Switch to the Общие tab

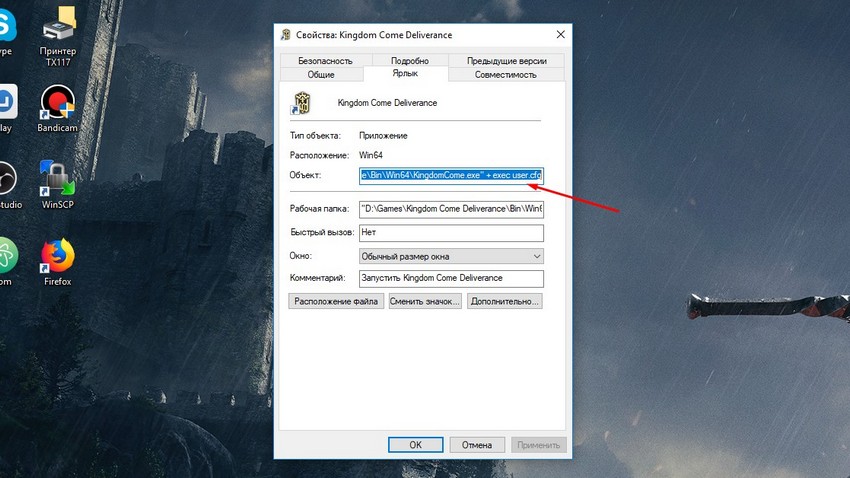(x=321, y=74)
